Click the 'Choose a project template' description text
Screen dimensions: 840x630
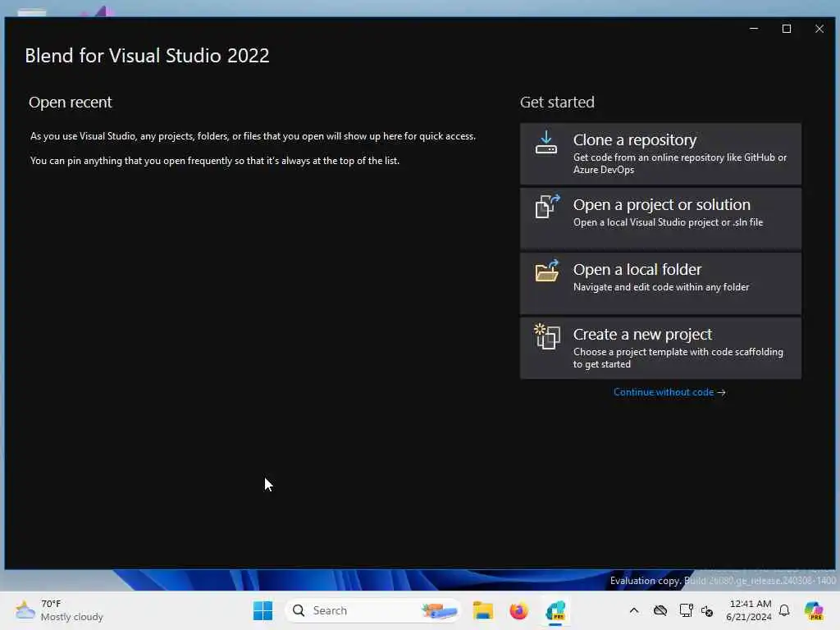[x=678, y=358]
